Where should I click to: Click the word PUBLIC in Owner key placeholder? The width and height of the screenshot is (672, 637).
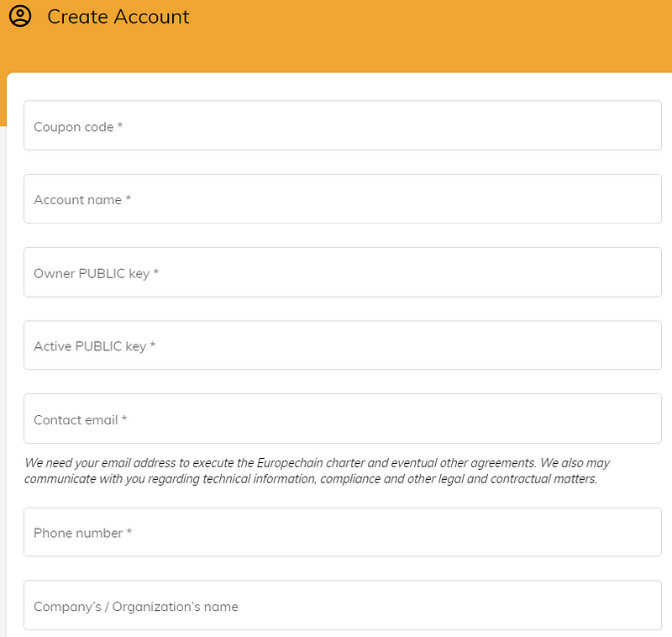point(102,273)
